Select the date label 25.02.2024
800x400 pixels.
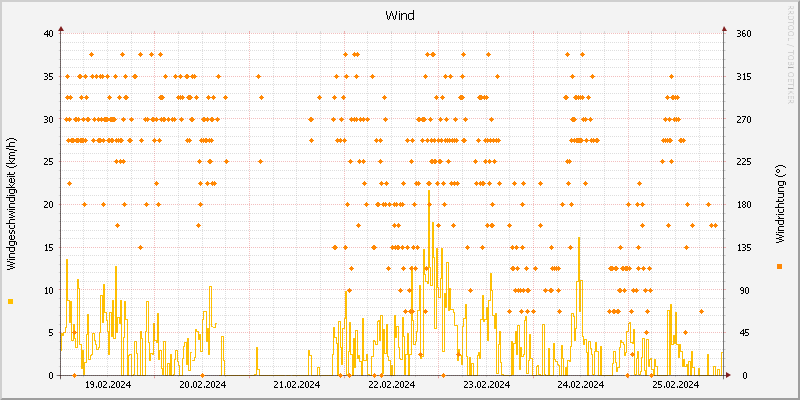coord(676,384)
